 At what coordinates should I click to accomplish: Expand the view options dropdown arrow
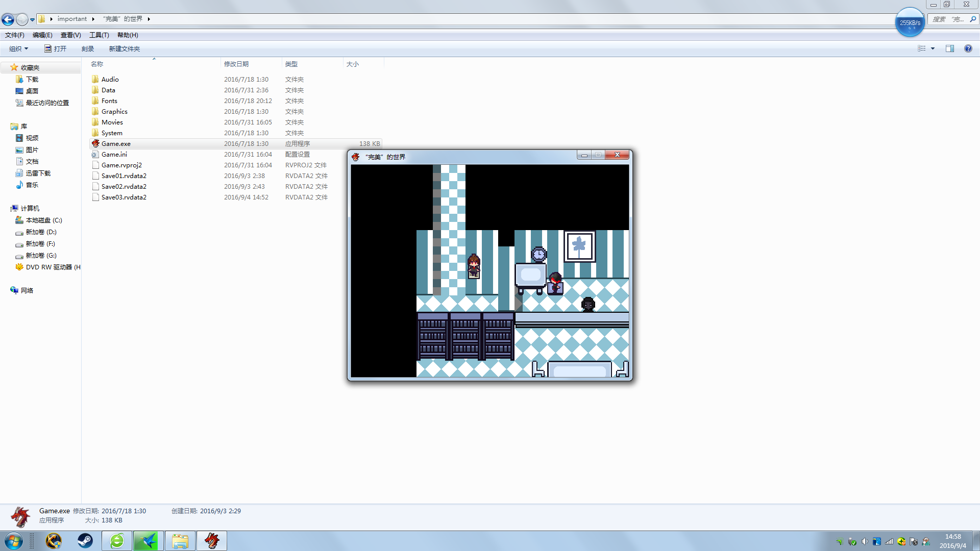click(933, 48)
